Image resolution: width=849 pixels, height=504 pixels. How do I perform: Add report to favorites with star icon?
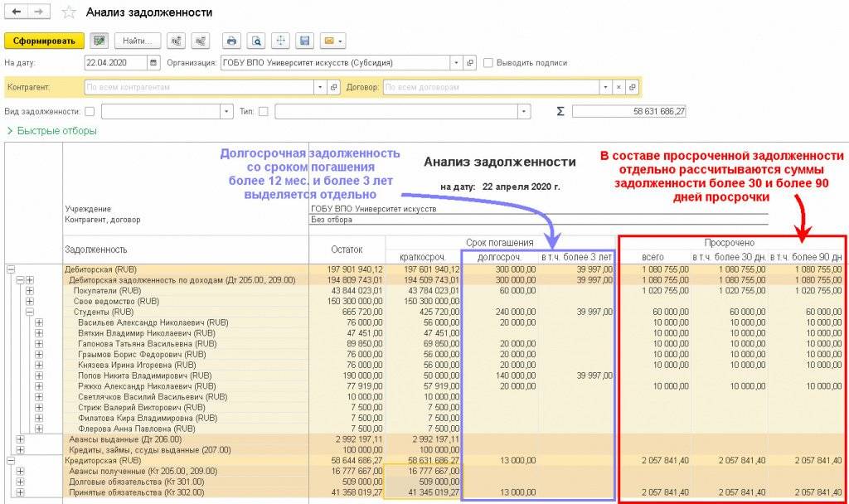(x=69, y=12)
